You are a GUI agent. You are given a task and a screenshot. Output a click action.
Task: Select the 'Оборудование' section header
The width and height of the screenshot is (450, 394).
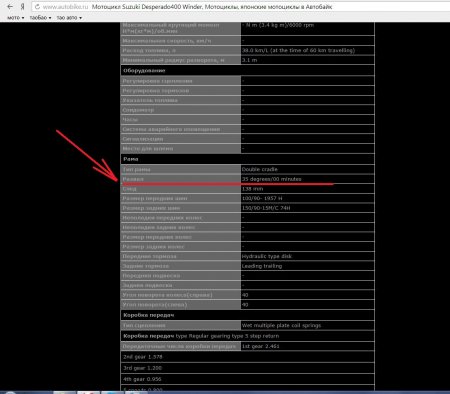pyautogui.click(x=144, y=71)
